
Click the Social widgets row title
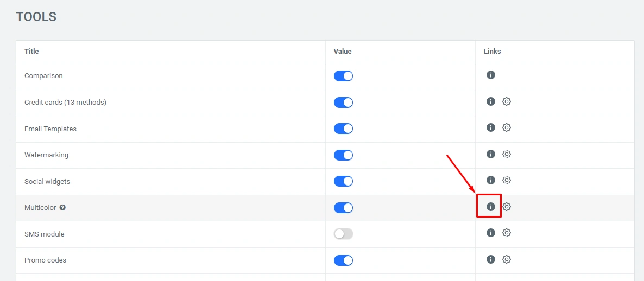(47, 181)
